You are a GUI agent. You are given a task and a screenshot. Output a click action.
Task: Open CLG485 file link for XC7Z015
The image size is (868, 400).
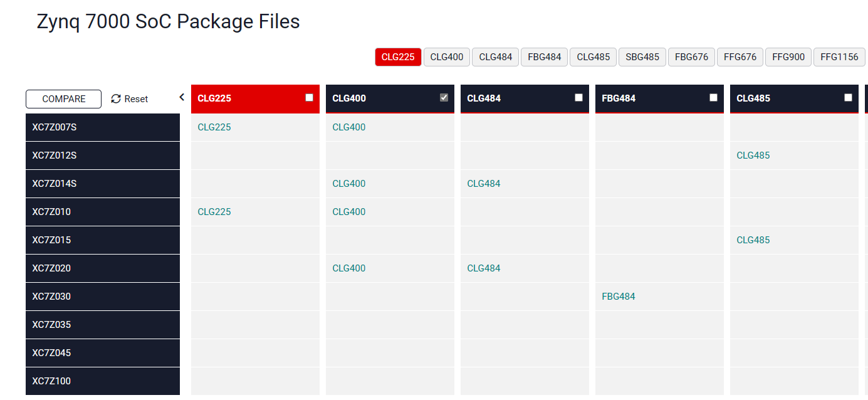coord(753,240)
